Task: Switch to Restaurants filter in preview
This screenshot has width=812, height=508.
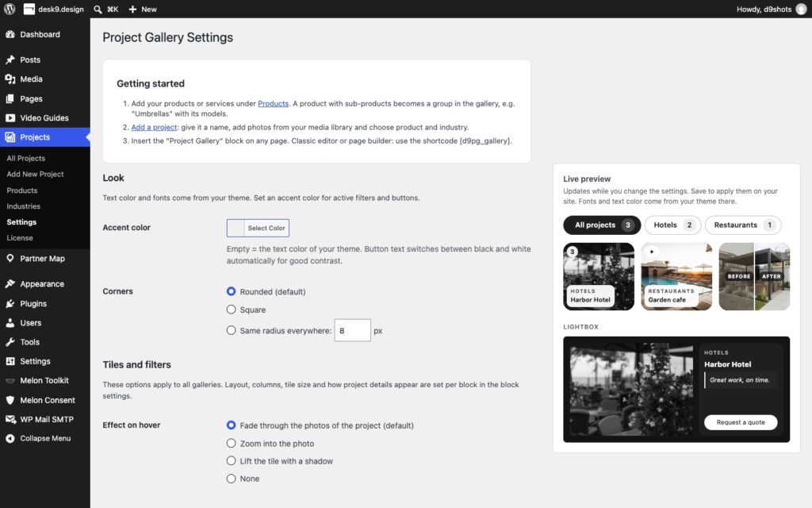Action: click(x=742, y=225)
